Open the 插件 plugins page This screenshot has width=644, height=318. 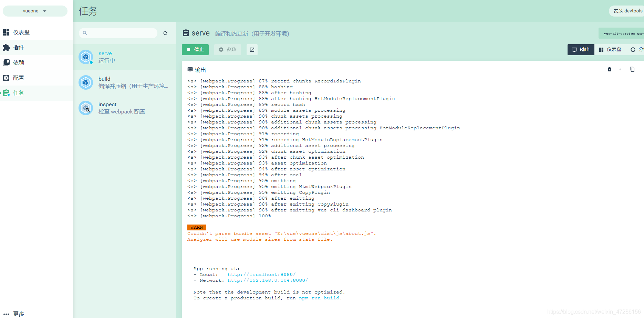36,48
